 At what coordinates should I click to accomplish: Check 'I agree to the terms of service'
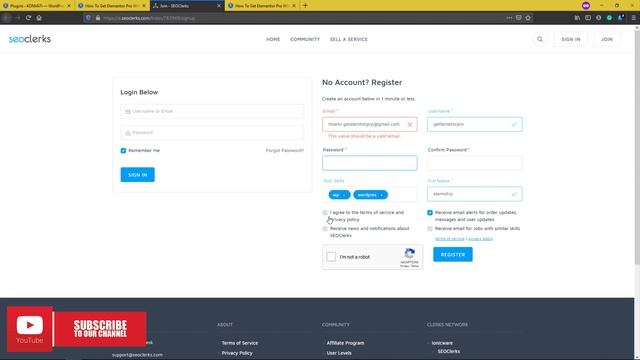325,213
